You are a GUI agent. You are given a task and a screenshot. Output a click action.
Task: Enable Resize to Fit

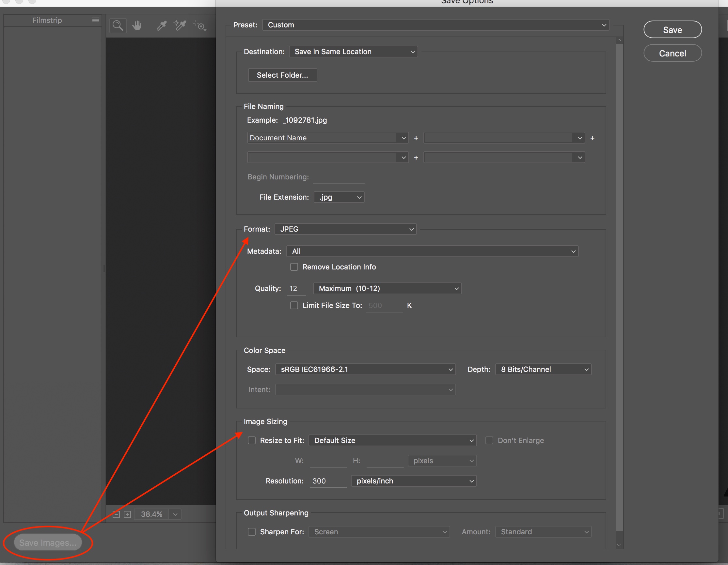(x=252, y=440)
